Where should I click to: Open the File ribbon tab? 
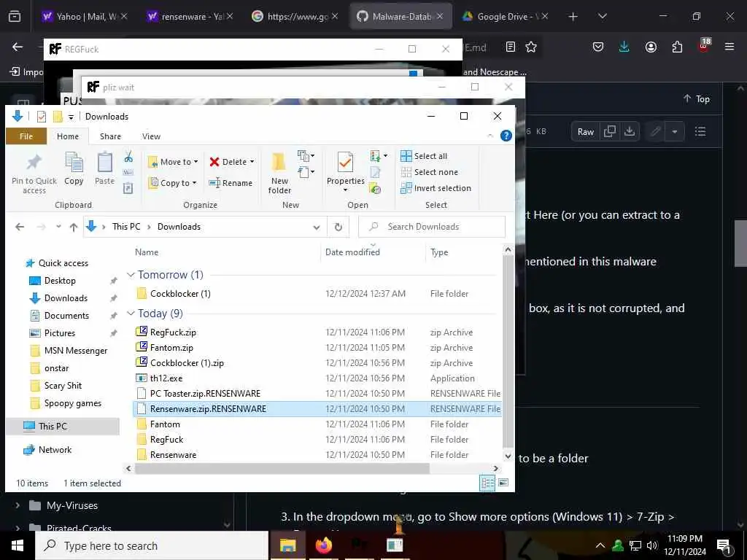click(26, 136)
